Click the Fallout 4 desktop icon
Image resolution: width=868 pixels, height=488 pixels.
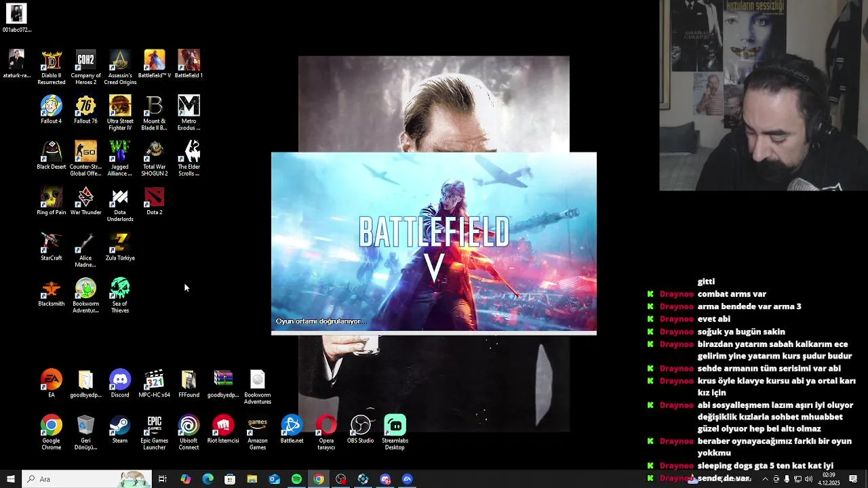coord(52,109)
